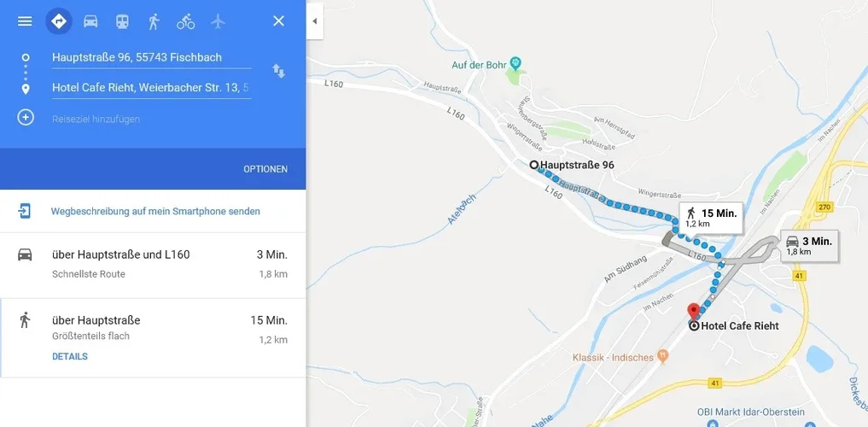The image size is (868, 427).
Task: Choose the best travel modes icon
Action: tap(59, 21)
